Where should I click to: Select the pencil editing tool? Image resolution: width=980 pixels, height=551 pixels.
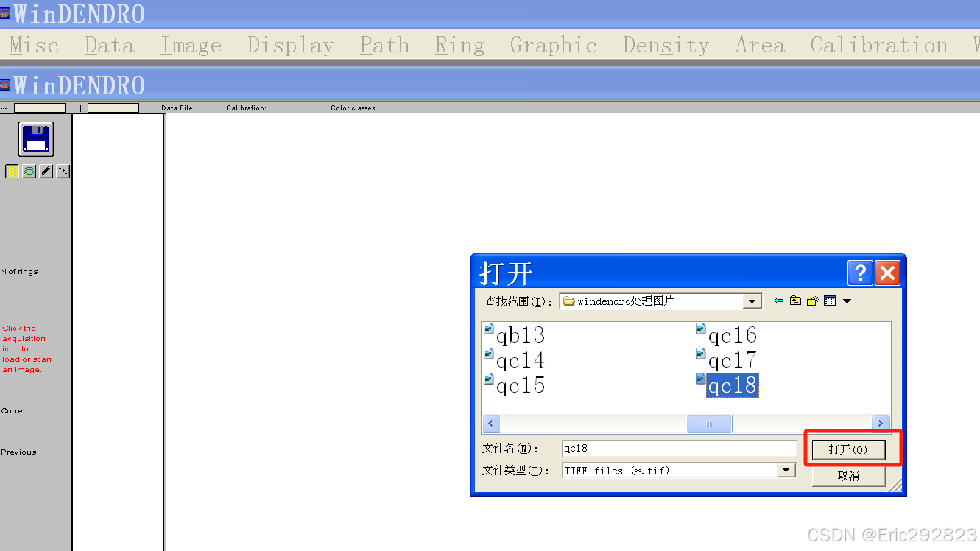46,171
